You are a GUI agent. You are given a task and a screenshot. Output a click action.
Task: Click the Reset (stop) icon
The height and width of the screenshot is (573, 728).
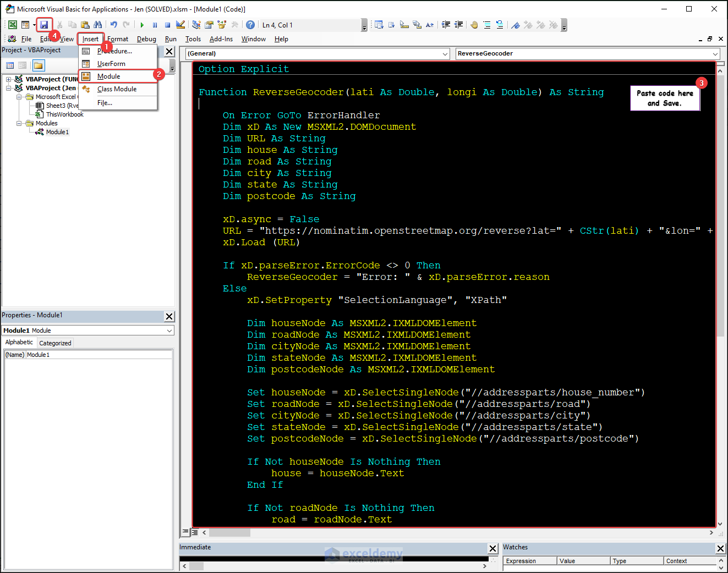pyautogui.click(x=167, y=25)
